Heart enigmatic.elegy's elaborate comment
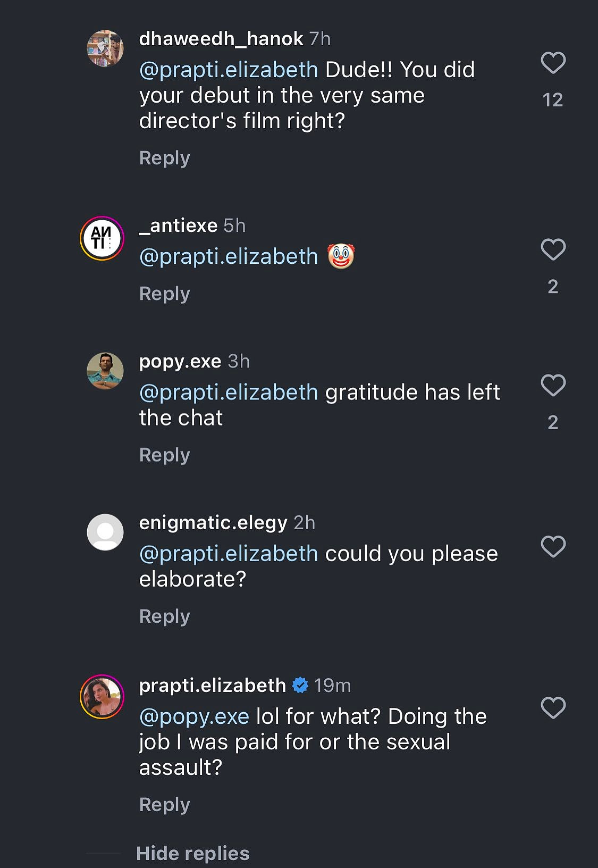Image resolution: width=598 pixels, height=868 pixels. coord(553,547)
